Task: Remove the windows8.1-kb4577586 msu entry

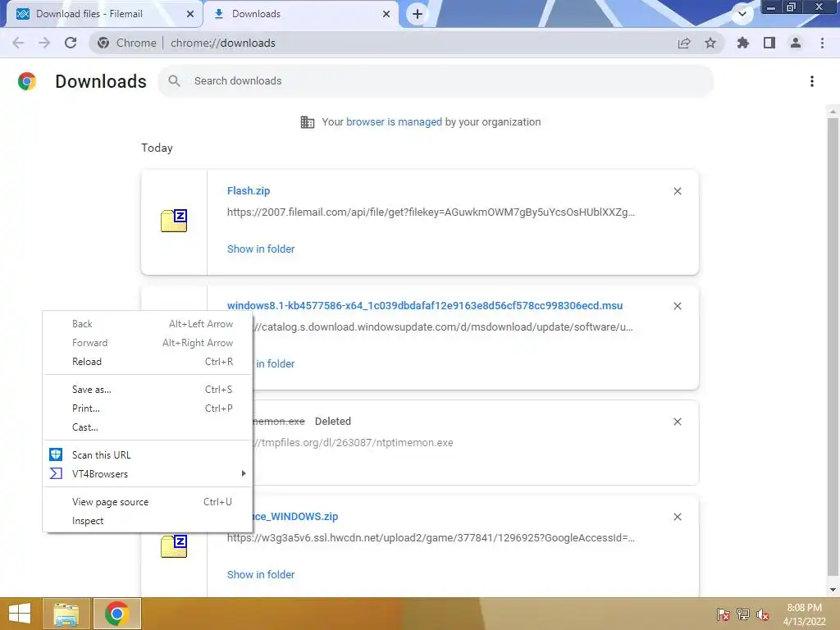Action: 678,306
